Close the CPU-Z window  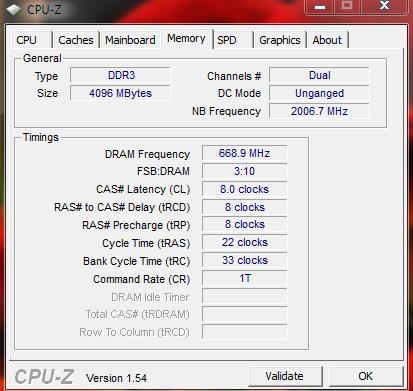pos(384,6)
